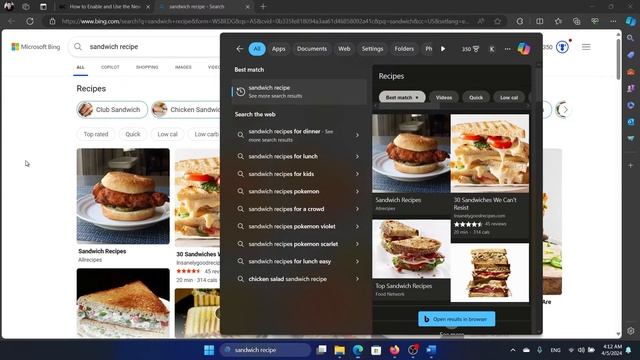Open new browser tab
The width and height of the screenshot is (640, 360).
pyautogui.click(x=263, y=7)
